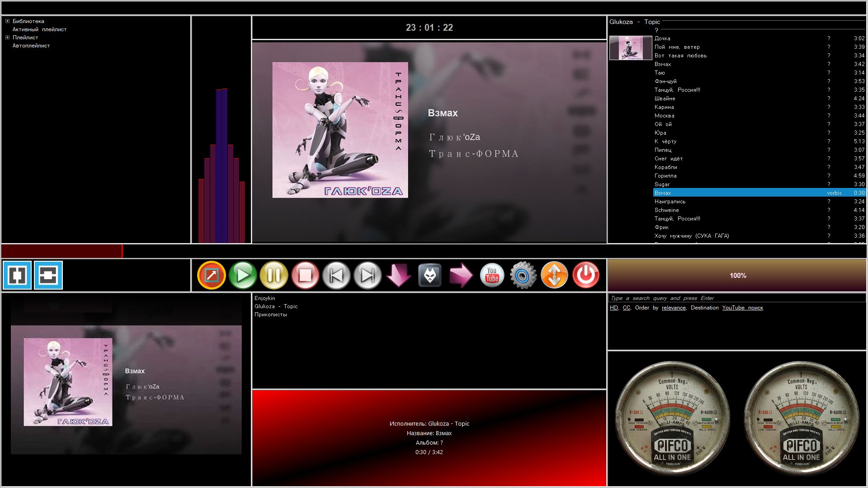
Task: Skip to the previous track
Action: tap(336, 275)
